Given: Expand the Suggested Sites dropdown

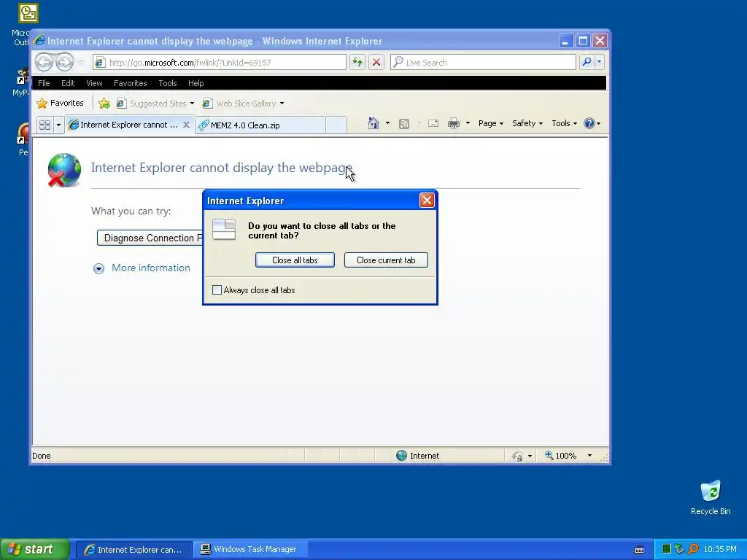Looking at the screenshot, I should coord(192,104).
